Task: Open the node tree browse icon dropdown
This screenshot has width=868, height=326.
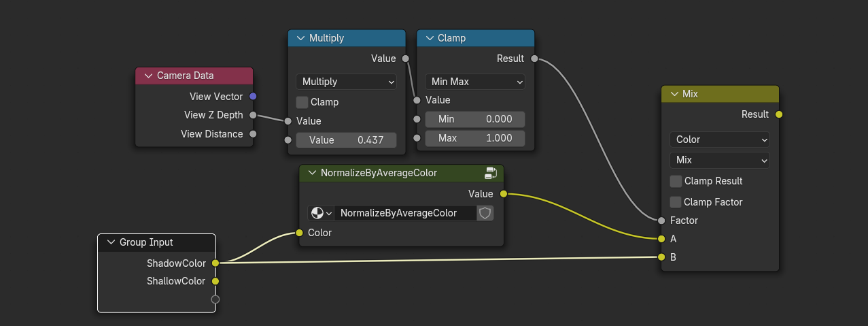Action: point(321,213)
